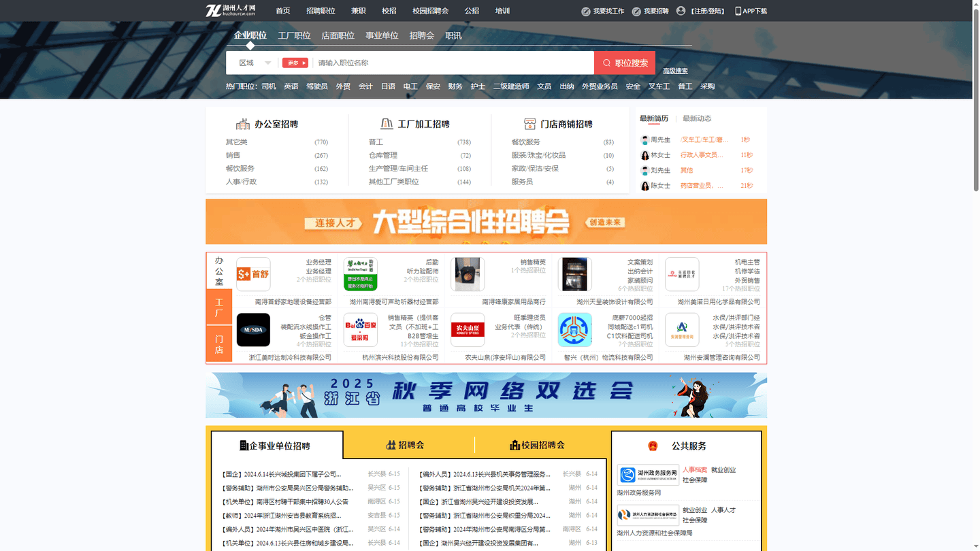Viewport: 980px width, 551px height.
Task: Open the 2025 秋季网络双选会 banner
Action: (x=487, y=395)
